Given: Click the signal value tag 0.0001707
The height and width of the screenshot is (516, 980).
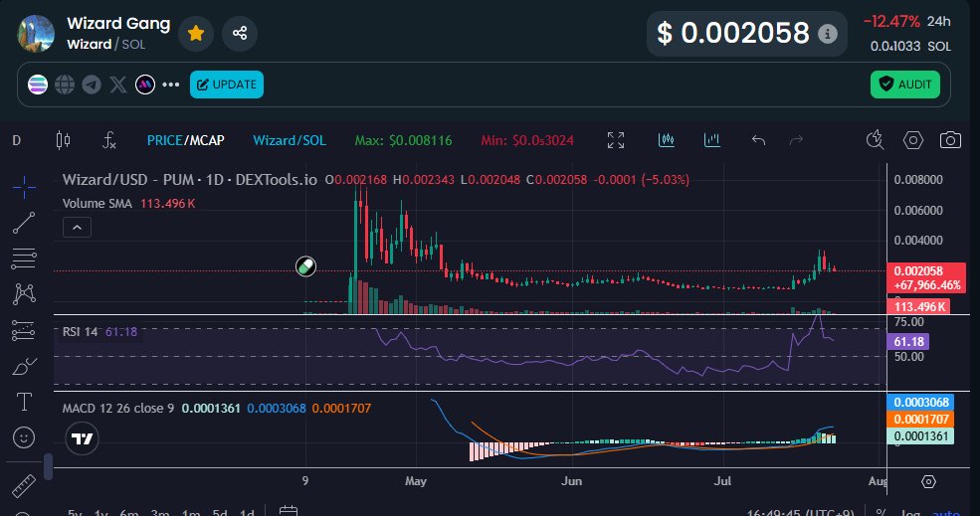Looking at the screenshot, I should click(920, 420).
